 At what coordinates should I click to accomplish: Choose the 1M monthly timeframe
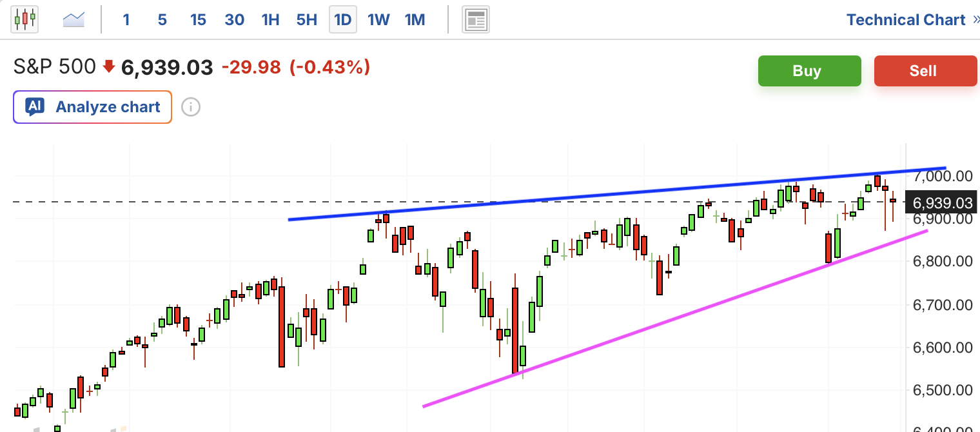[415, 20]
